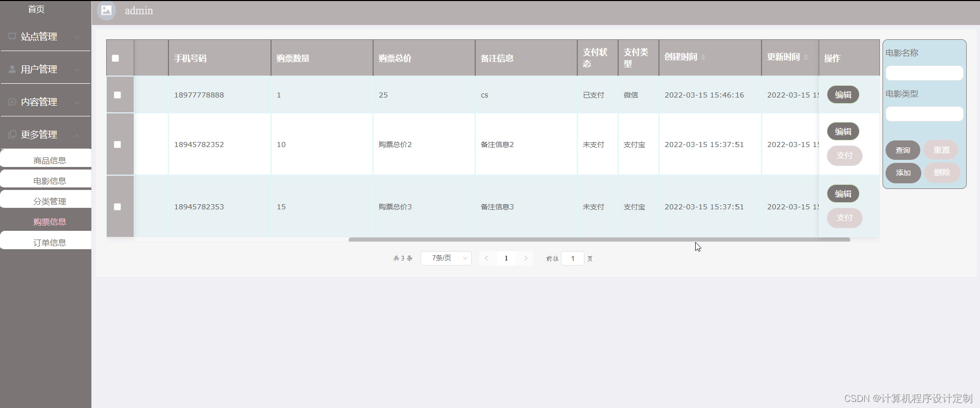
Task: Open 首页 in the sidebar
Action: (36, 9)
